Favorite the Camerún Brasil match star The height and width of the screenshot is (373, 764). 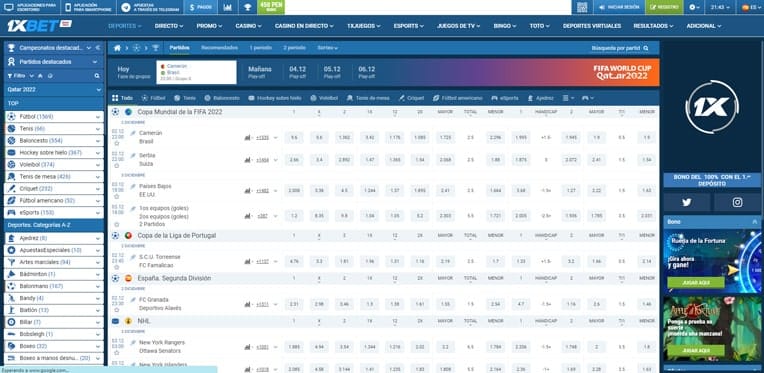click(116, 144)
